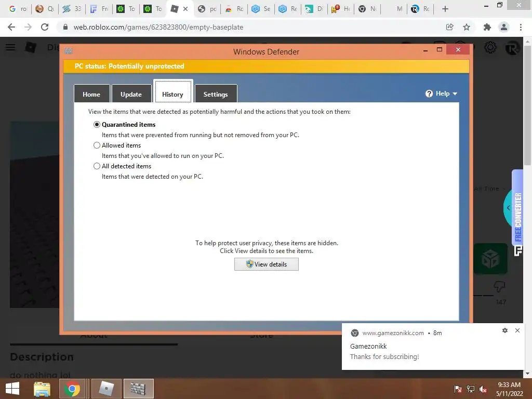Open the Settings tab in Windows Defender

coord(216,94)
